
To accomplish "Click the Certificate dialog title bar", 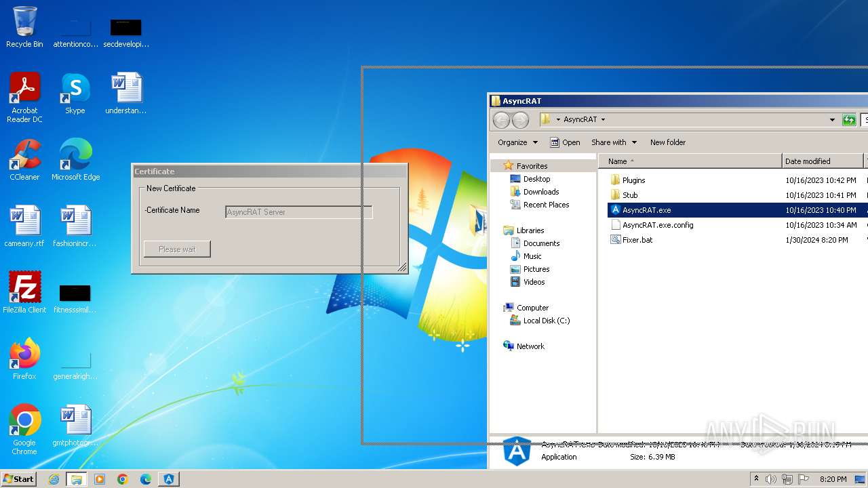I will 269,171.
